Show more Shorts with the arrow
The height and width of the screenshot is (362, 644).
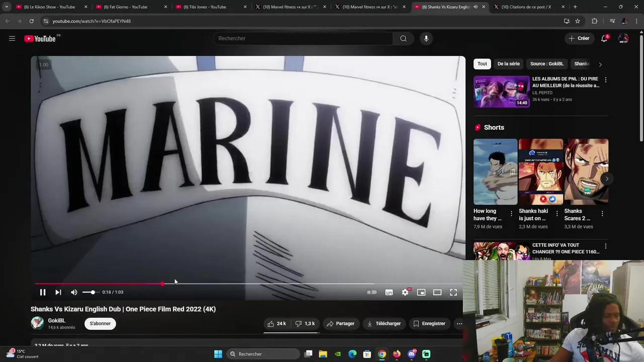(607, 178)
